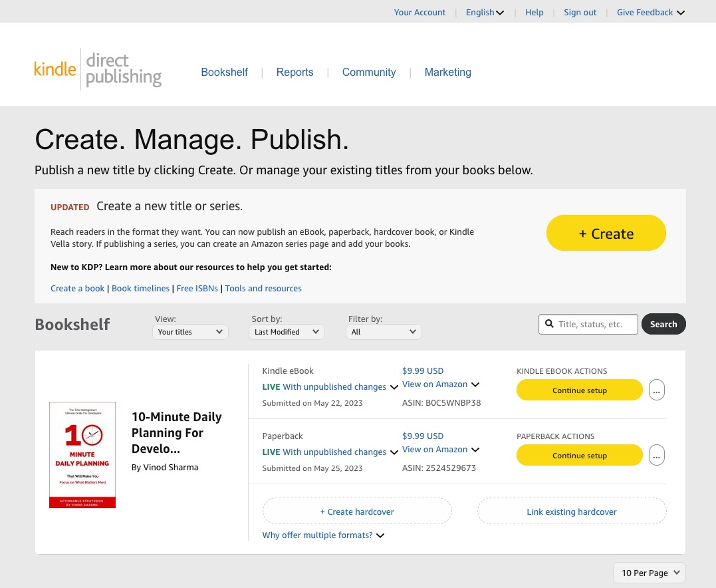Click 'KINDLE EBOOK ACTIONS' label
Image resolution: width=716 pixels, height=588 pixels.
pyautogui.click(x=562, y=371)
